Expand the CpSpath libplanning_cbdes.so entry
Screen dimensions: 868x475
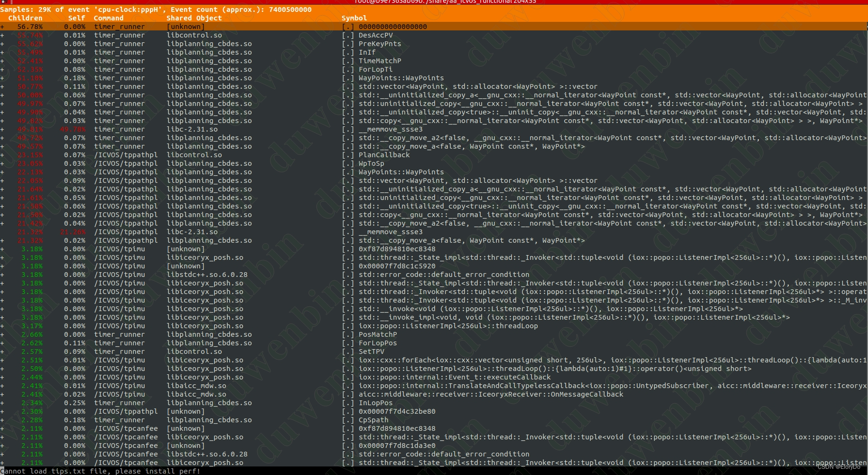pyautogui.click(x=4, y=420)
